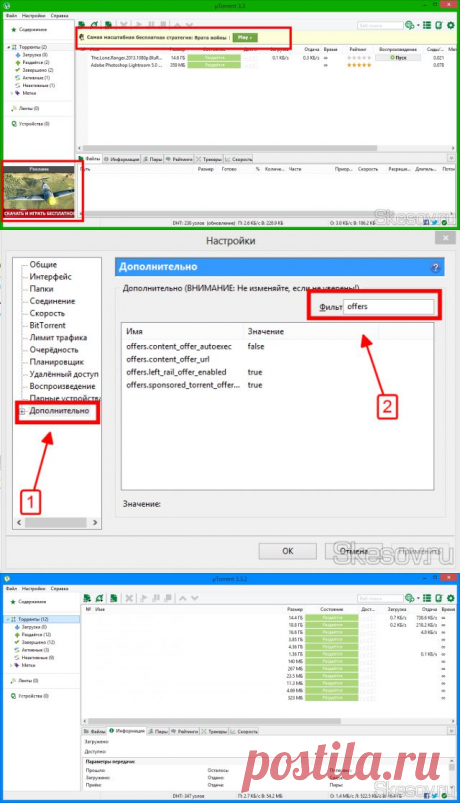Switch to Скорость tab in bottom window
Viewport: 460px width, 803px height.
[x=244, y=731]
